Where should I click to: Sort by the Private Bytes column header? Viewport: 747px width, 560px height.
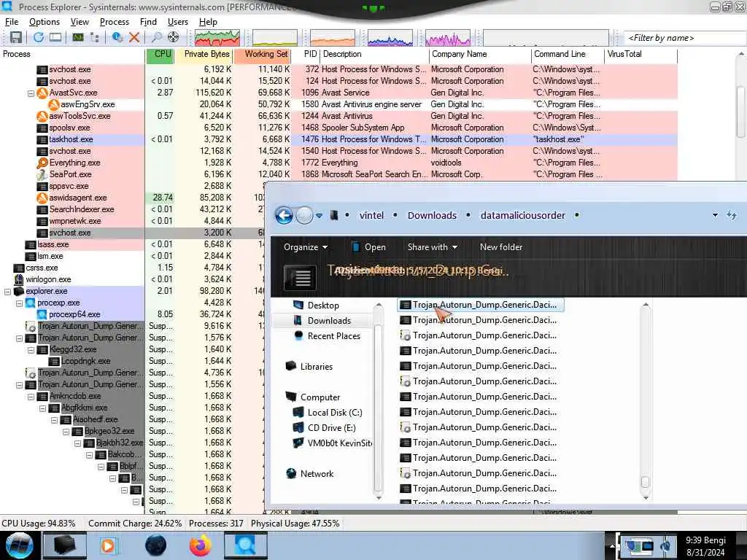[x=204, y=54]
